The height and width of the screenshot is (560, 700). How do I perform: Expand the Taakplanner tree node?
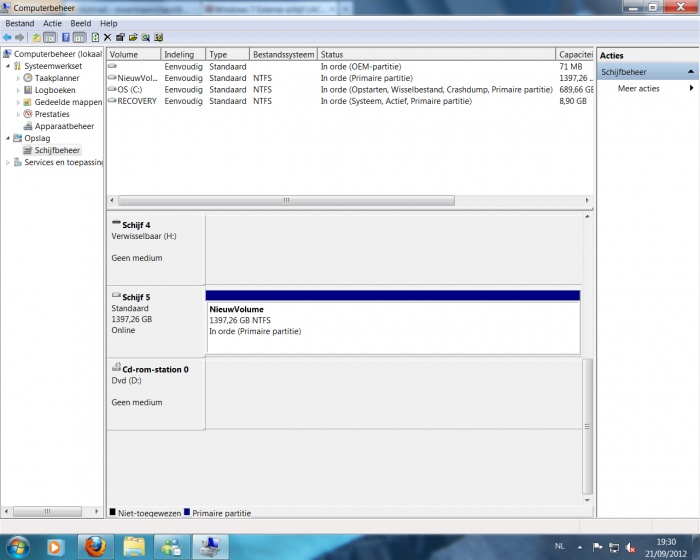click(x=18, y=78)
